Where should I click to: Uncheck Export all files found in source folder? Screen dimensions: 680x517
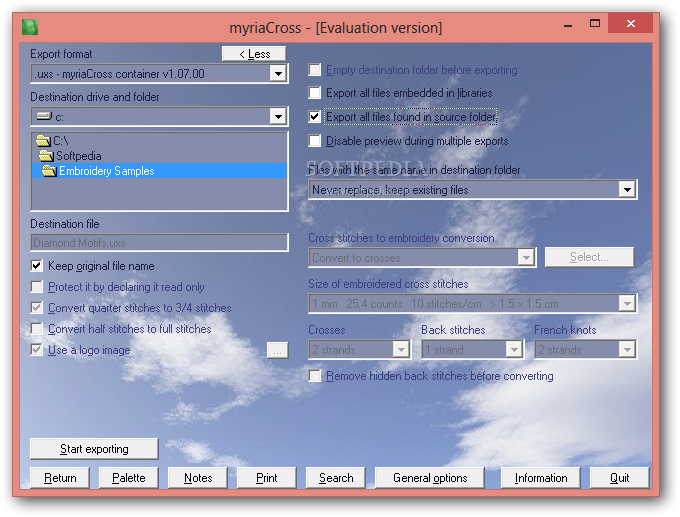(314, 117)
